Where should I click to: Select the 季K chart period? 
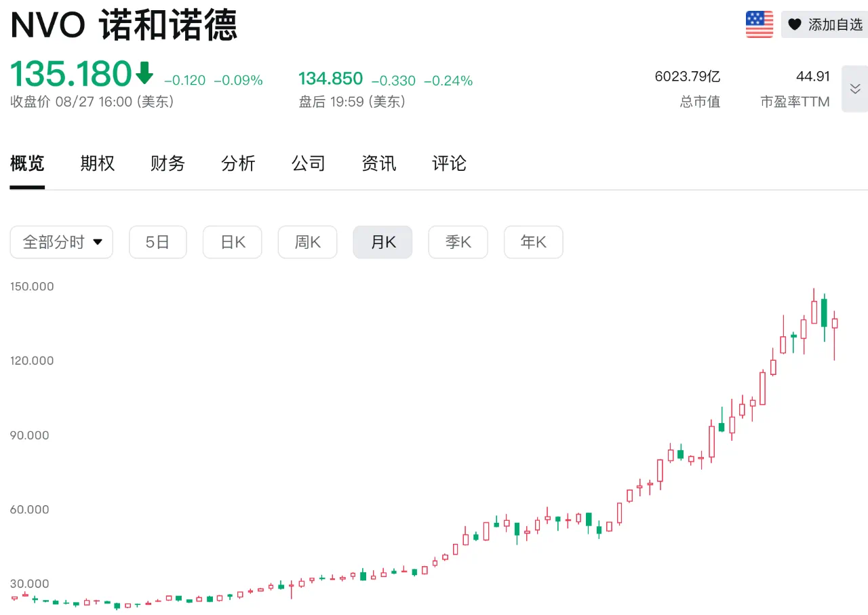458,242
